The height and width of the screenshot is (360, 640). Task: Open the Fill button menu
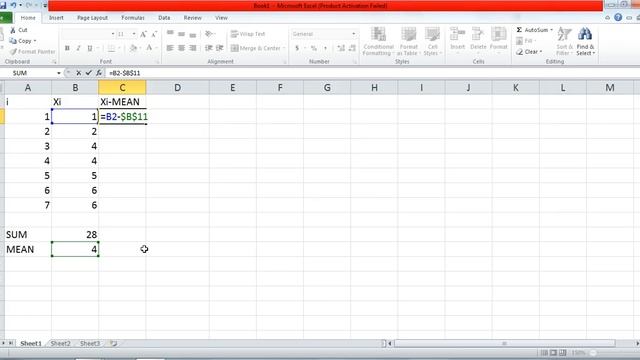click(525, 41)
